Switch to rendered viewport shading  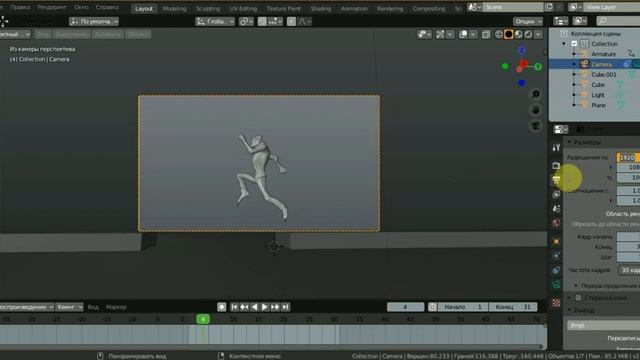528,34
